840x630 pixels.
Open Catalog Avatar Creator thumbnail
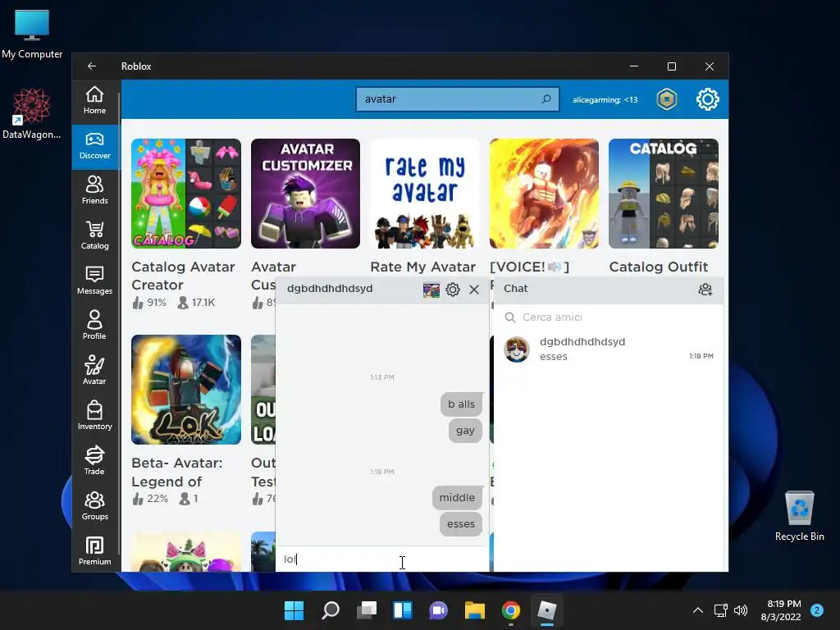186,194
